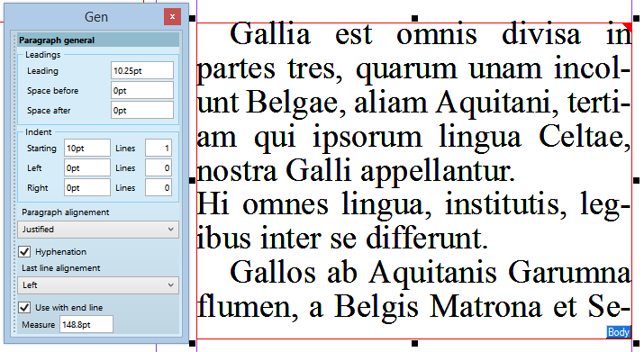Viewport: 644px width, 352px height.
Task: Click the Starting indent field
Action: tap(87, 149)
